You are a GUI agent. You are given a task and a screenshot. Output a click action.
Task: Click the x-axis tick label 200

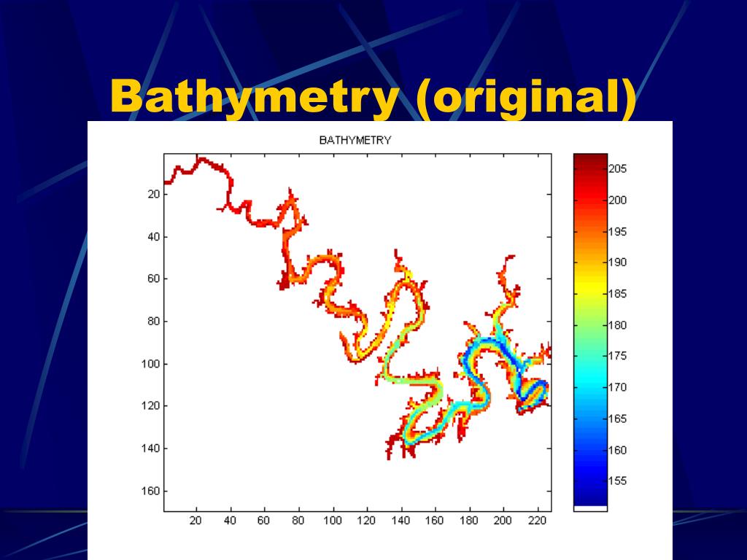(503, 521)
